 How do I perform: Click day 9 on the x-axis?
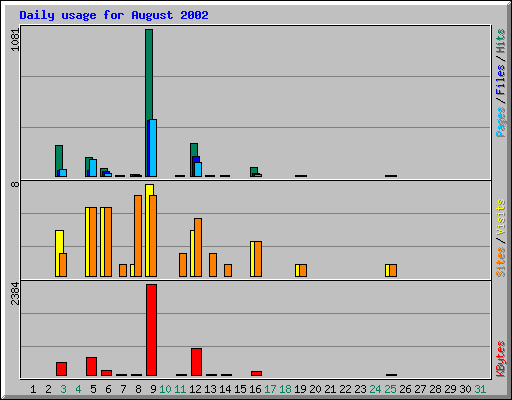(153, 389)
